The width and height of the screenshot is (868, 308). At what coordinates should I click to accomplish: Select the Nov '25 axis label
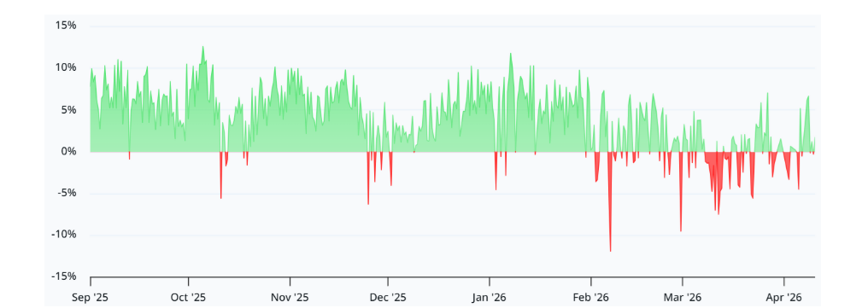pos(290,298)
